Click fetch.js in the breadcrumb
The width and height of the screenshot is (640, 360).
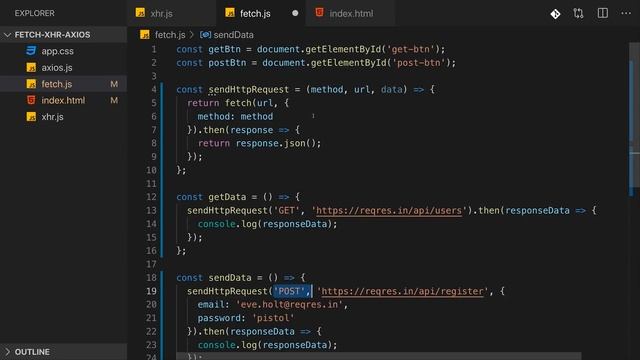click(x=170, y=35)
